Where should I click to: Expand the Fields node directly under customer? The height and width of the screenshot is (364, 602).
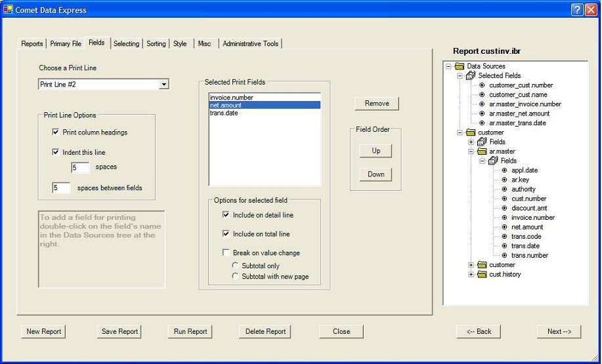point(471,142)
